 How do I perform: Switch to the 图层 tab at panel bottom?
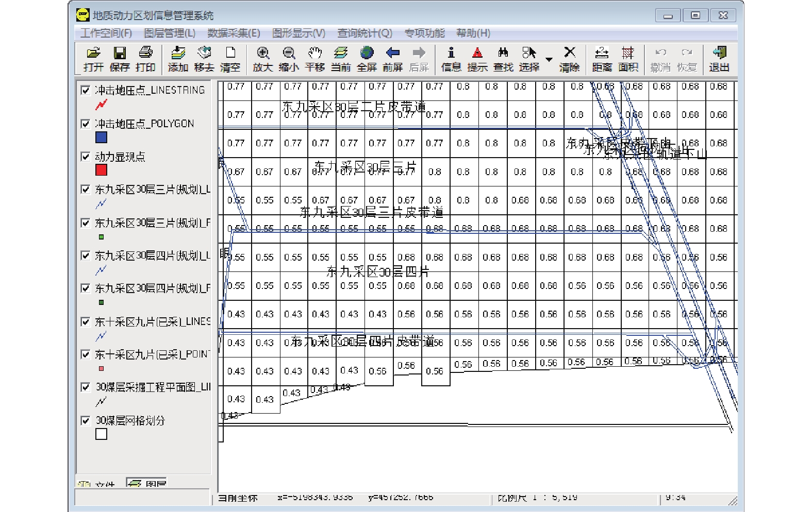click(147, 484)
